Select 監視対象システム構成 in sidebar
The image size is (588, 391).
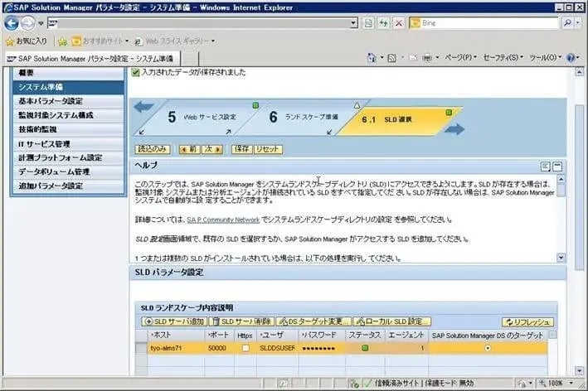point(68,115)
